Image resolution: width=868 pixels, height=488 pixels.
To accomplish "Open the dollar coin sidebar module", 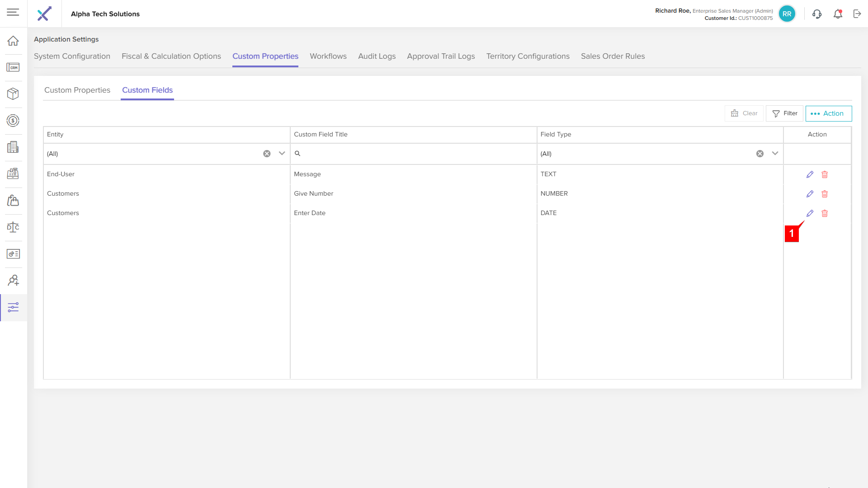I will point(13,121).
